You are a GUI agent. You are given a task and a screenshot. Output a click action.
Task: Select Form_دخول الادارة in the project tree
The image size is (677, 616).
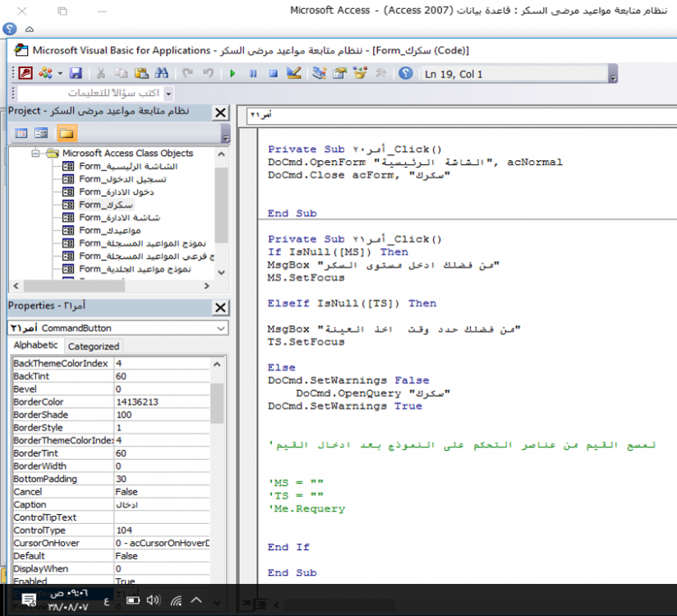(x=117, y=191)
